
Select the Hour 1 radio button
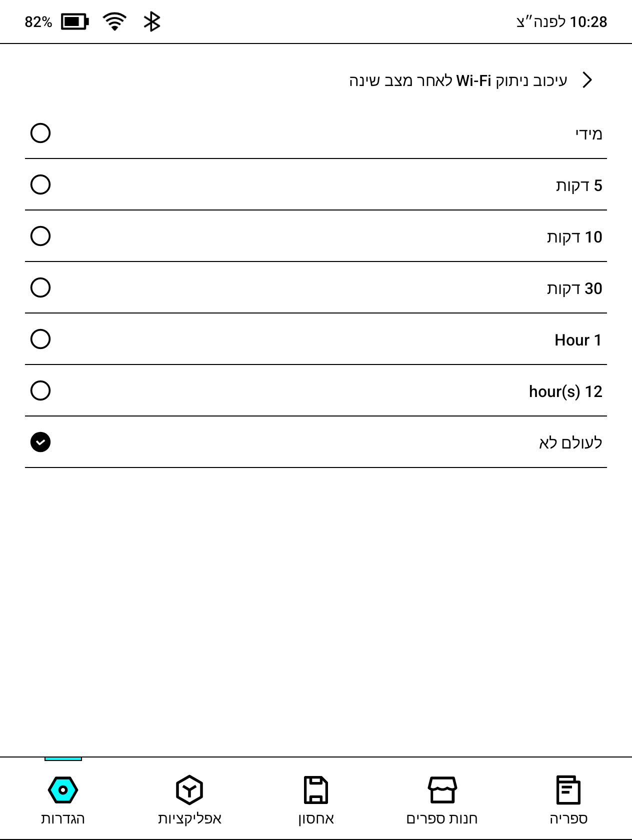(x=40, y=339)
